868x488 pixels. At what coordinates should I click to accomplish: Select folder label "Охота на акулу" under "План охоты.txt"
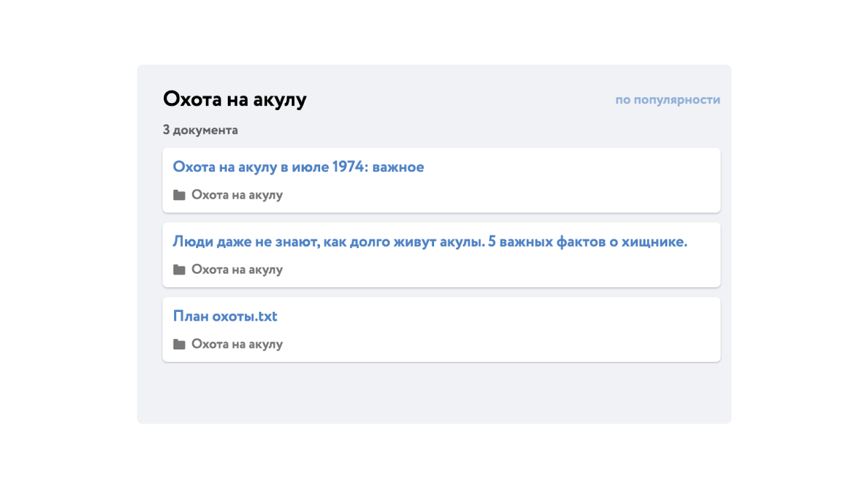pyautogui.click(x=237, y=344)
